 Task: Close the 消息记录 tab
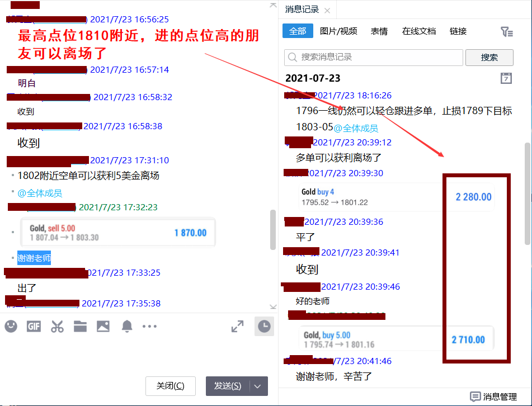click(327, 11)
